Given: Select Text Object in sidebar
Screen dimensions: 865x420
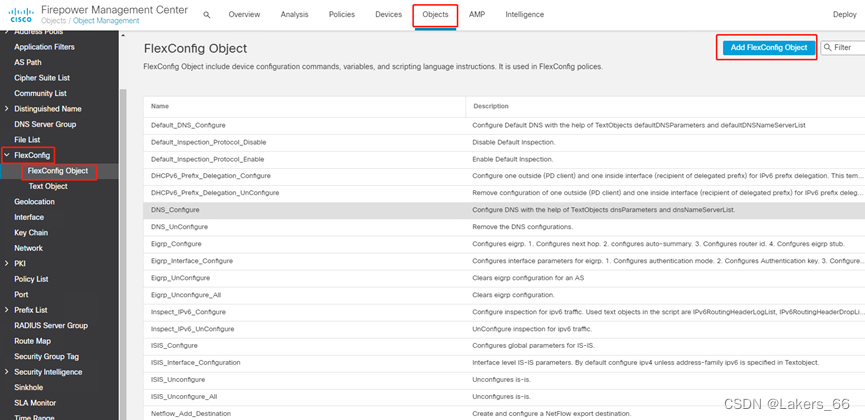Looking at the screenshot, I should coord(47,187).
